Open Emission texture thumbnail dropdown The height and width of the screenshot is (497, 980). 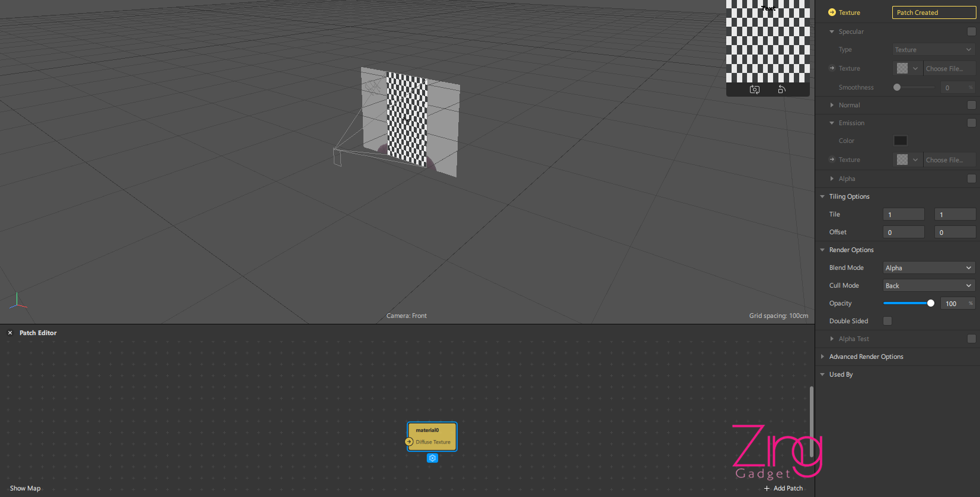point(908,160)
